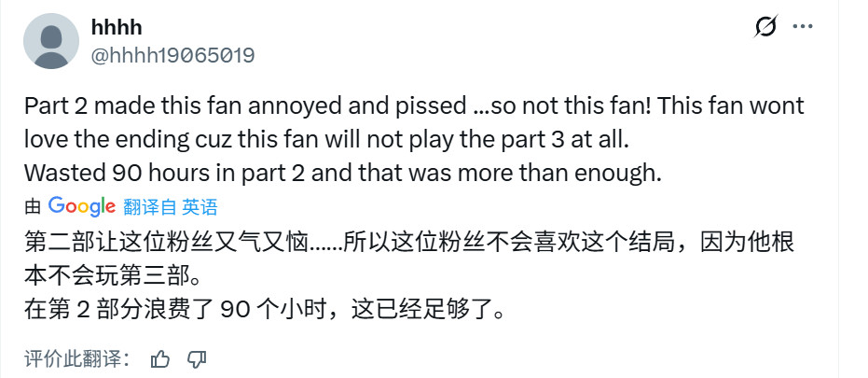The height and width of the screenshot is (378, 868).
Task: Click the thumbs down translation rating
Action: click(x=196, y=357)
